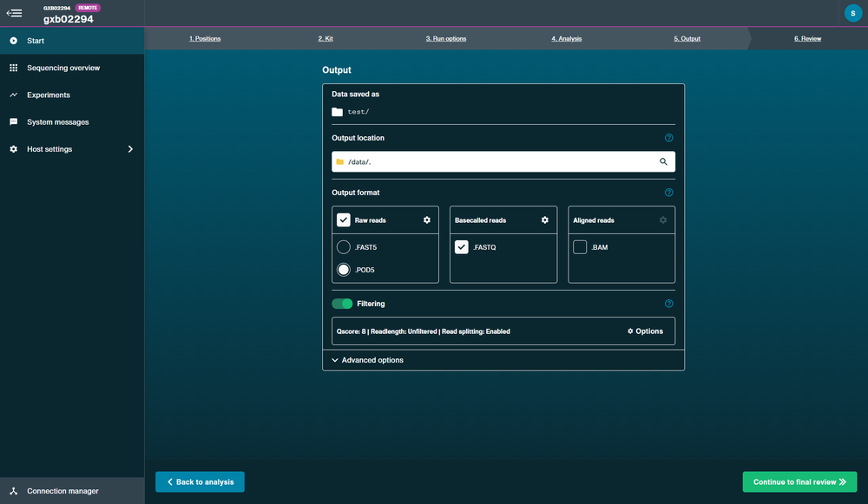Go to Sequencing overview
868x504 pixels.
point(72,68)
